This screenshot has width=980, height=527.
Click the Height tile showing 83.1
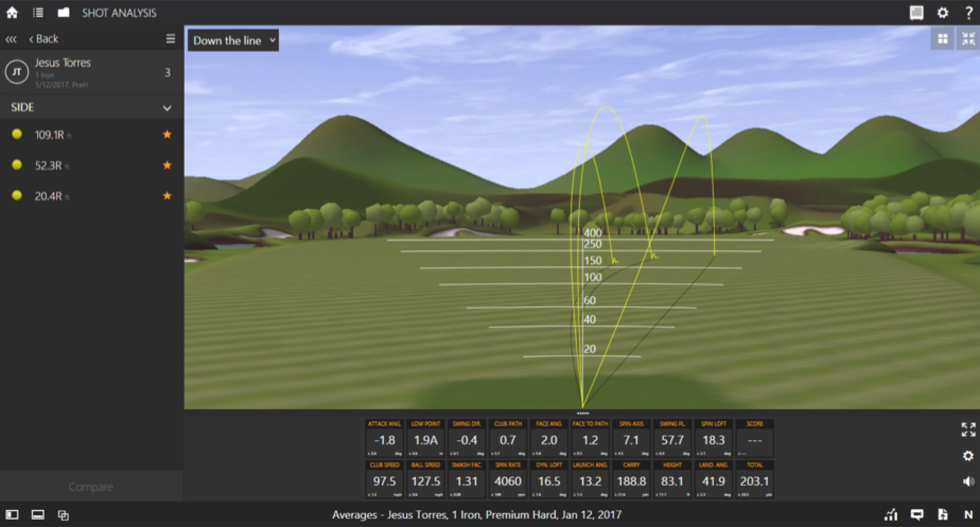672,480
